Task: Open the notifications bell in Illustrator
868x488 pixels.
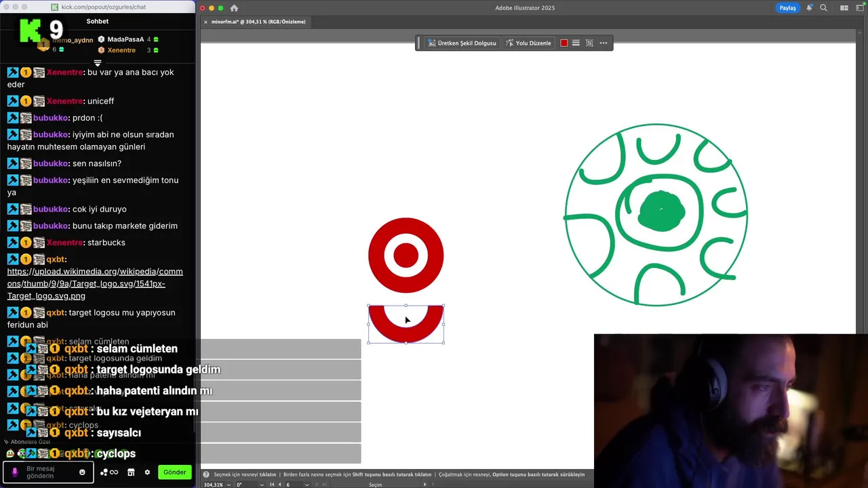Action: (x=809, y=8)
